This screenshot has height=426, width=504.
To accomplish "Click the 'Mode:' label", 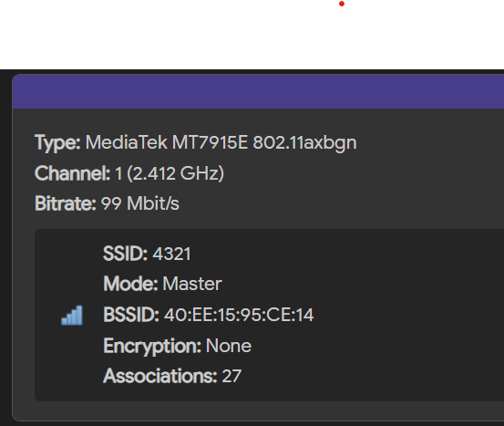I will [x=130, y=284].
